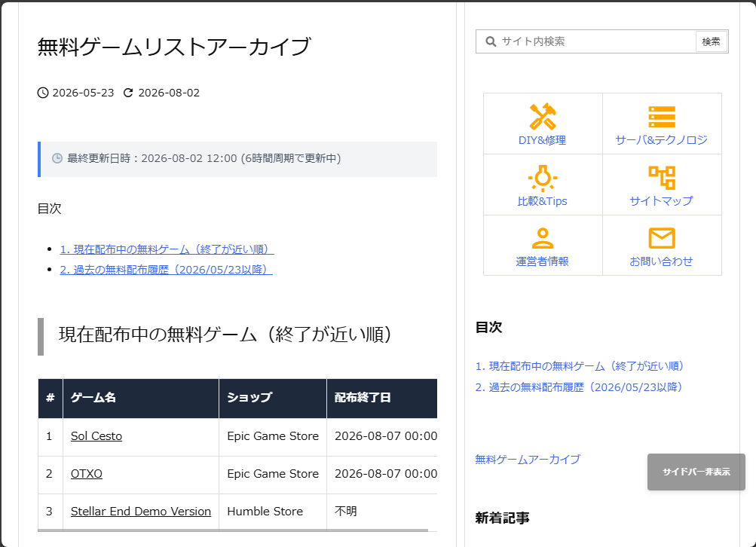Open the 比較&Tips lightbulb icon

coord(543,178)
